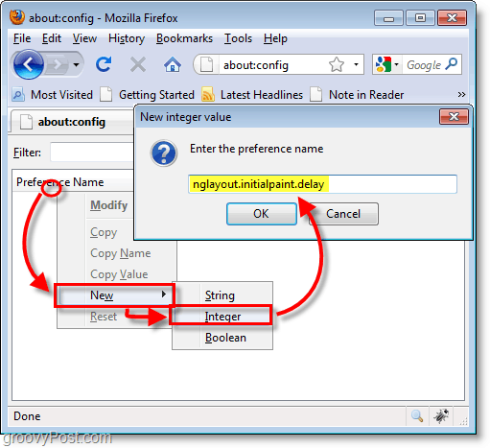This screenshot has width=490, height=448.
Task: Maximize the Firefox window
Action: pos(420,18)
